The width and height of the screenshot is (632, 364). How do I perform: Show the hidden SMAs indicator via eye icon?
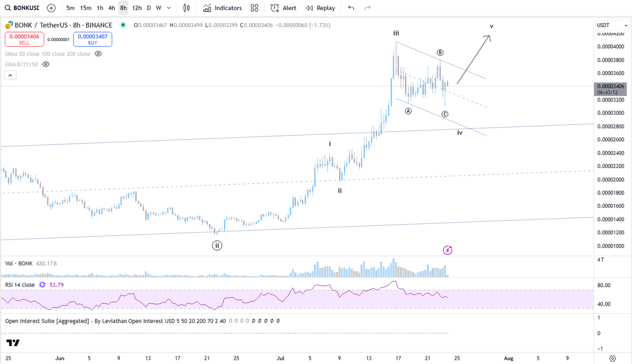point(98,54)
